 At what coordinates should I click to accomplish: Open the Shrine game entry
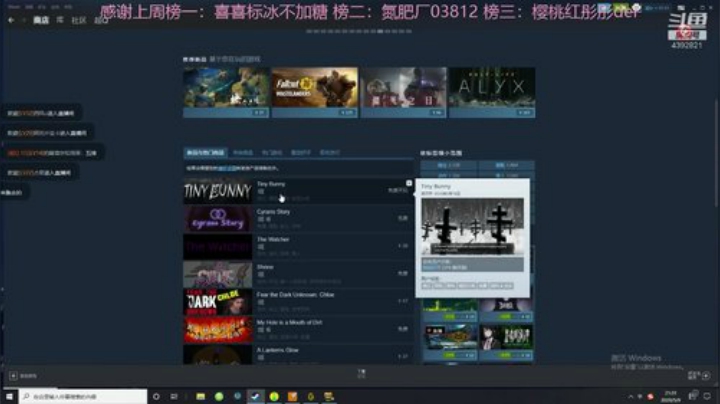click(298, 274)
